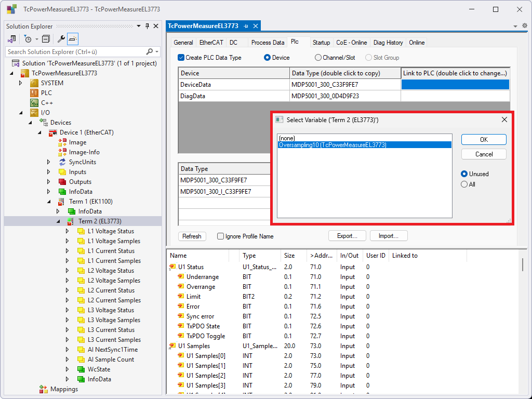Select the (none) list entry

364,138
